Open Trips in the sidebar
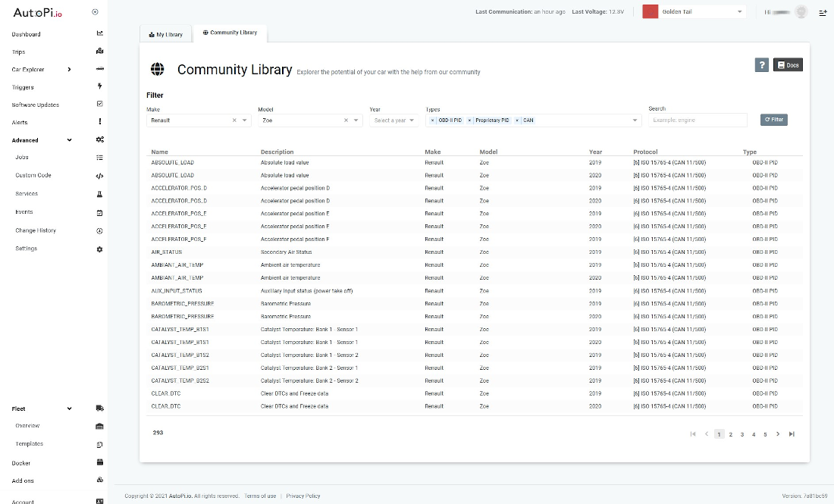 [19, 52]
